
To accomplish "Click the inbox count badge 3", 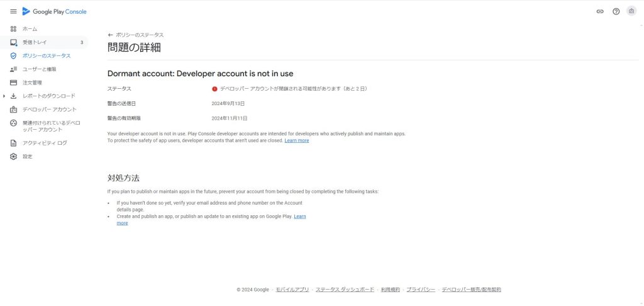I will click(x=82, y=42).
